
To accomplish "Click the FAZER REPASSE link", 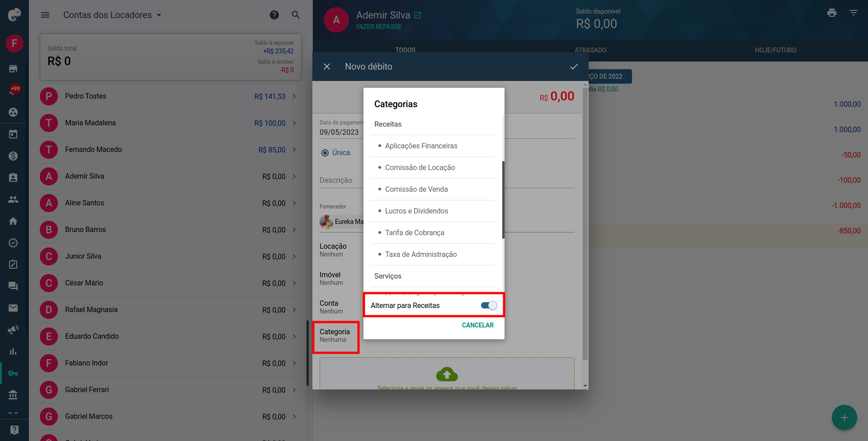I will (379, 27).
